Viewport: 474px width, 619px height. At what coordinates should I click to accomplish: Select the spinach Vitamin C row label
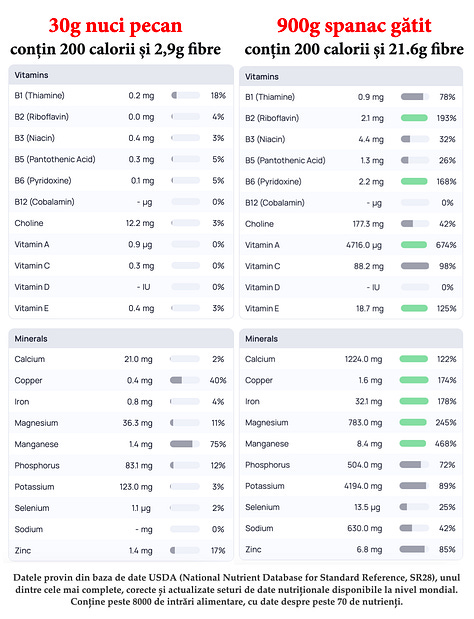(x=262, y=266)
